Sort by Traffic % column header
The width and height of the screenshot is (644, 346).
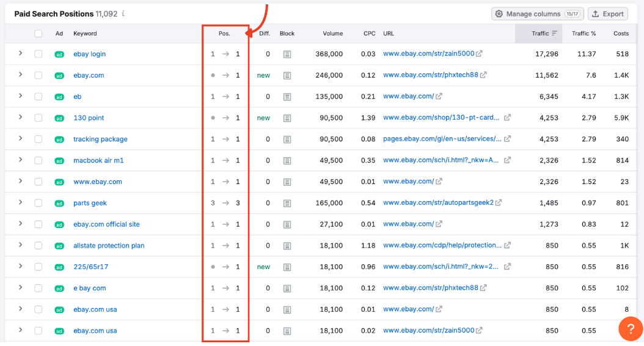(584, 34)
